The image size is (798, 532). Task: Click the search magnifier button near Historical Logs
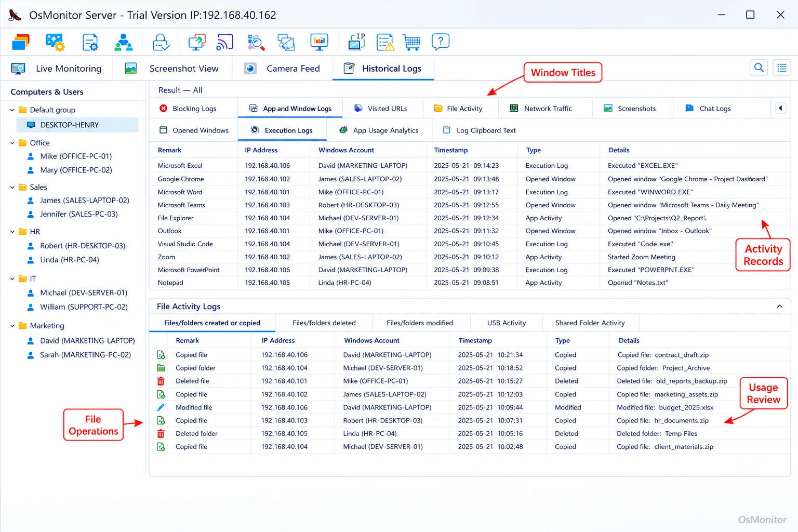759,68
